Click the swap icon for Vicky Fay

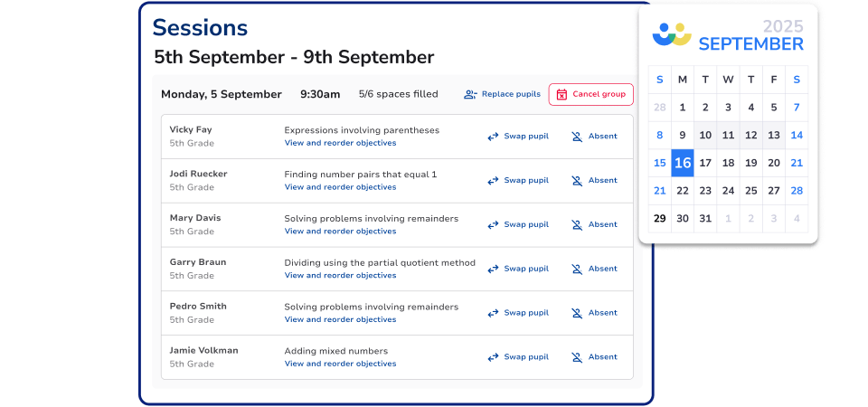click(493, 137)
